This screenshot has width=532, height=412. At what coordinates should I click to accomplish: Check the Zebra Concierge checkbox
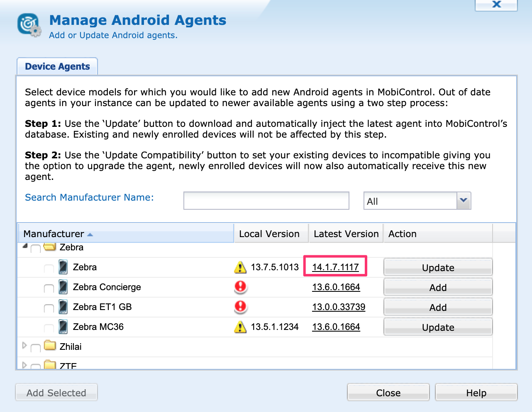coord(49,288)
